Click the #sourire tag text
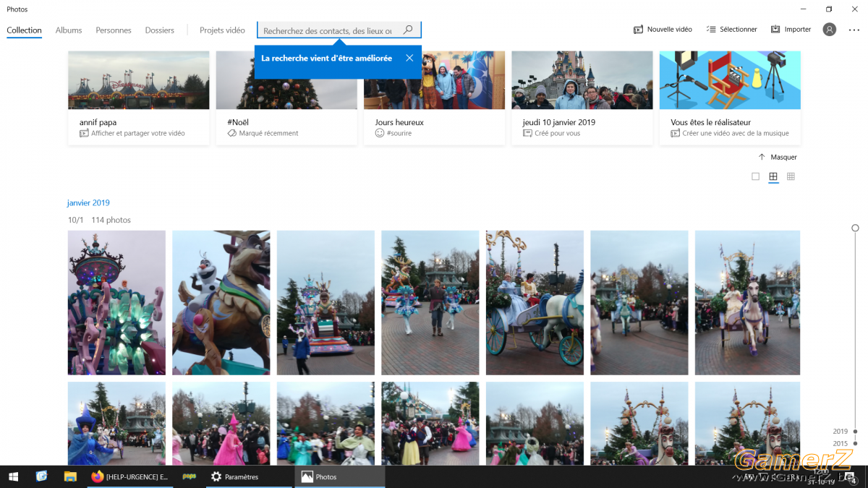 coord(399,133)
